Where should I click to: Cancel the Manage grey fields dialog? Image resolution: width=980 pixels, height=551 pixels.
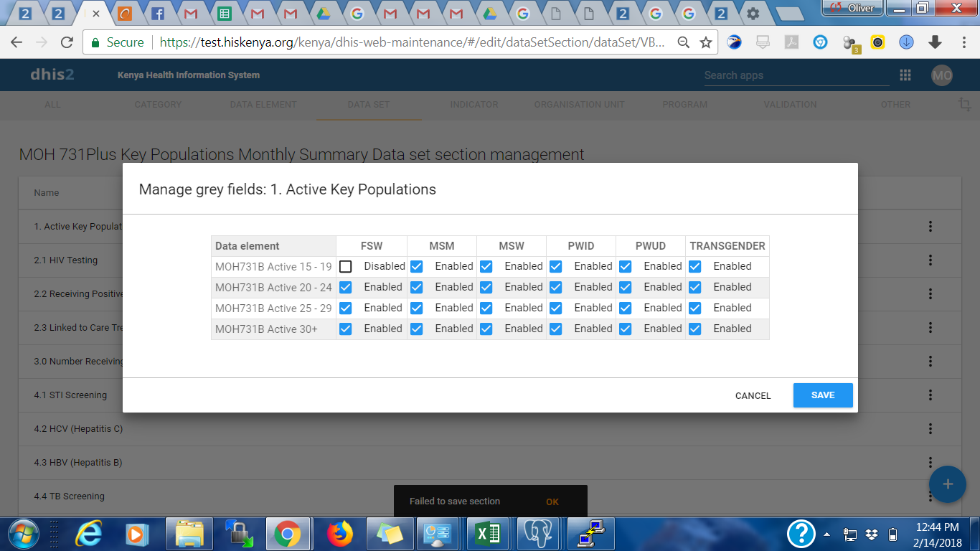[753, 396]
